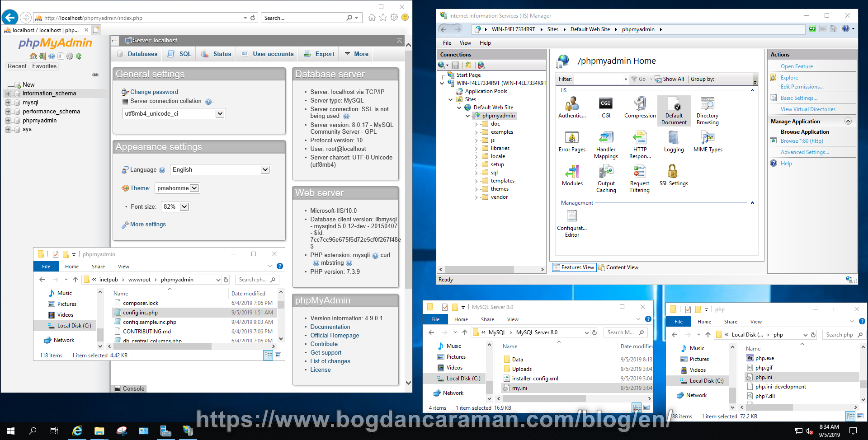Expand the templates folder in IIS tree
The image size is (868, 440).
[476, 181]
